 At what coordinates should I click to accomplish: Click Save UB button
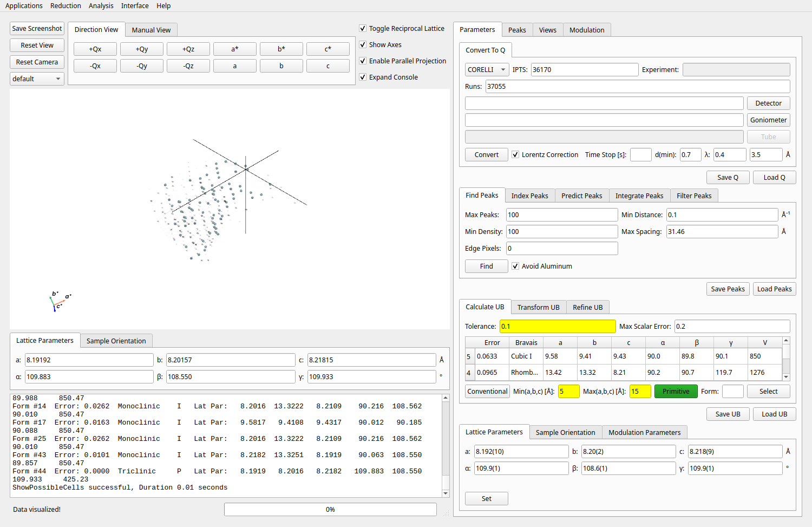(x=728, y=414)
